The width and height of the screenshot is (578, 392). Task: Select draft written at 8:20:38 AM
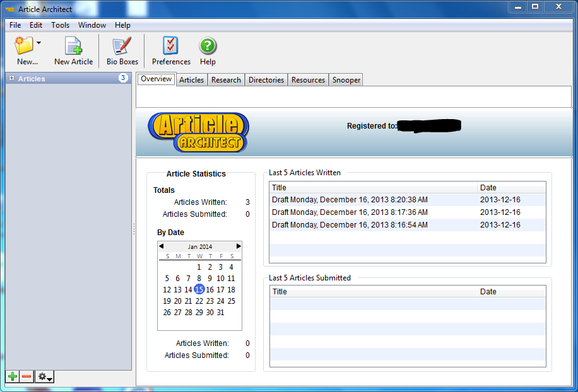(x=408, y=200)
